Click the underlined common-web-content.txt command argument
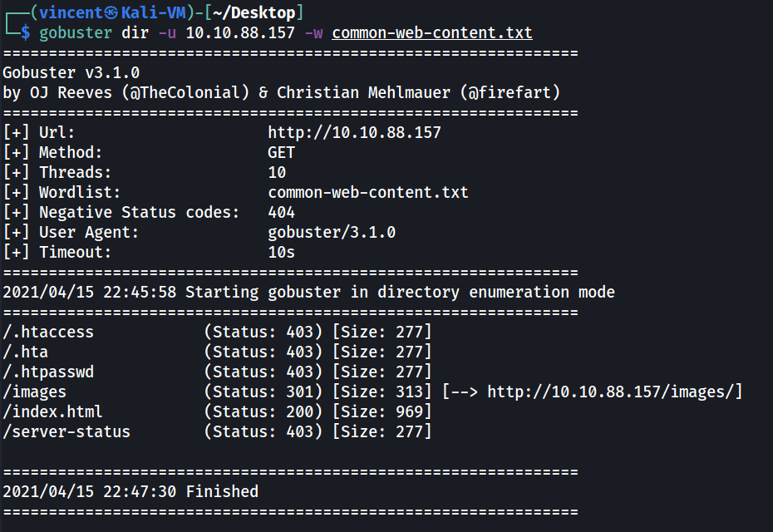Image resolution: width=773 pixels, height=532 pixels. tap(432, 33)
